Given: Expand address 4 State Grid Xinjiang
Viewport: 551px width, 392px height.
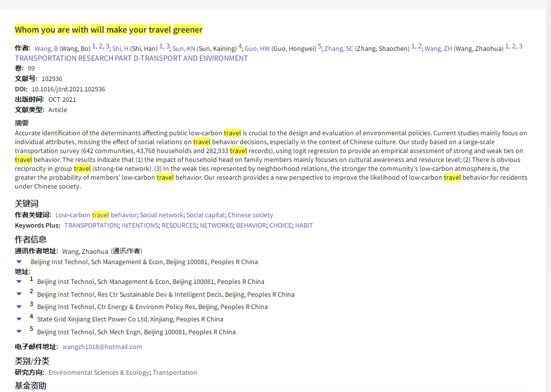Looking at the screenshot, I should tap(19, 319).
